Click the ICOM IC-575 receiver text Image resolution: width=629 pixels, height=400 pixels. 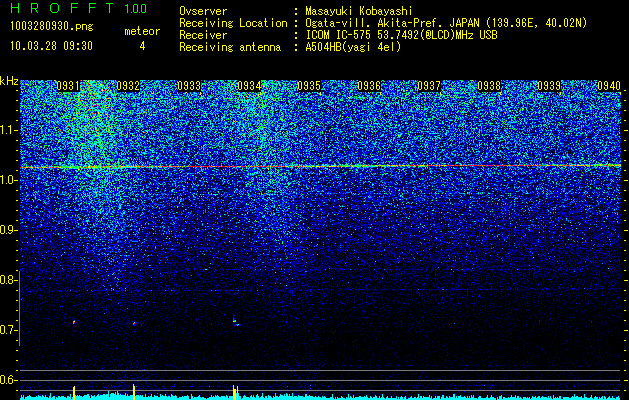tap(401, 35)
